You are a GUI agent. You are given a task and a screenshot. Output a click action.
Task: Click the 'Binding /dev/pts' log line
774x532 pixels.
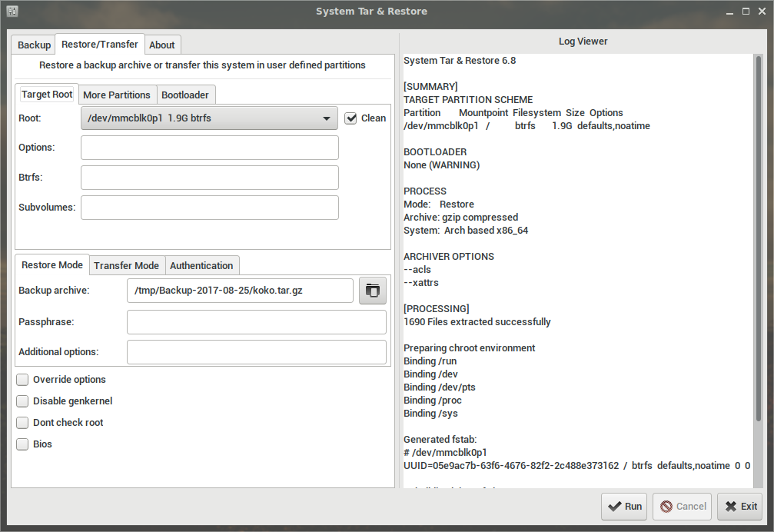(440, 387)
